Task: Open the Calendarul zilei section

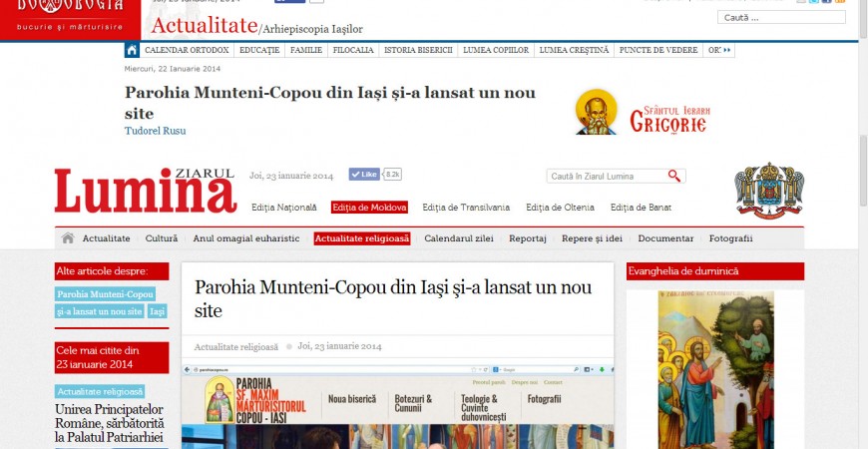Action: [x=459, y=238]
